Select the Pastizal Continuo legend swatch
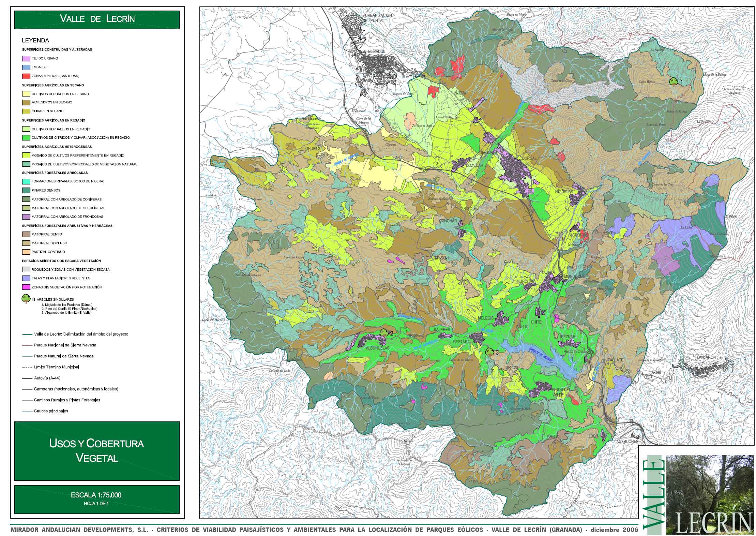756x536 pixels. click(26, 252)
